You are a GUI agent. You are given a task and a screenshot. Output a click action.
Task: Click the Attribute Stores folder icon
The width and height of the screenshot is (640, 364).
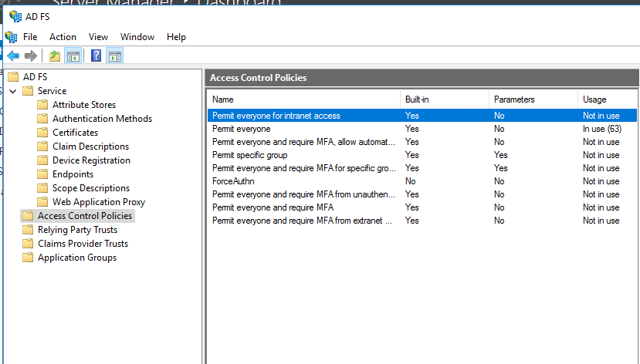(x=42, y=105)
